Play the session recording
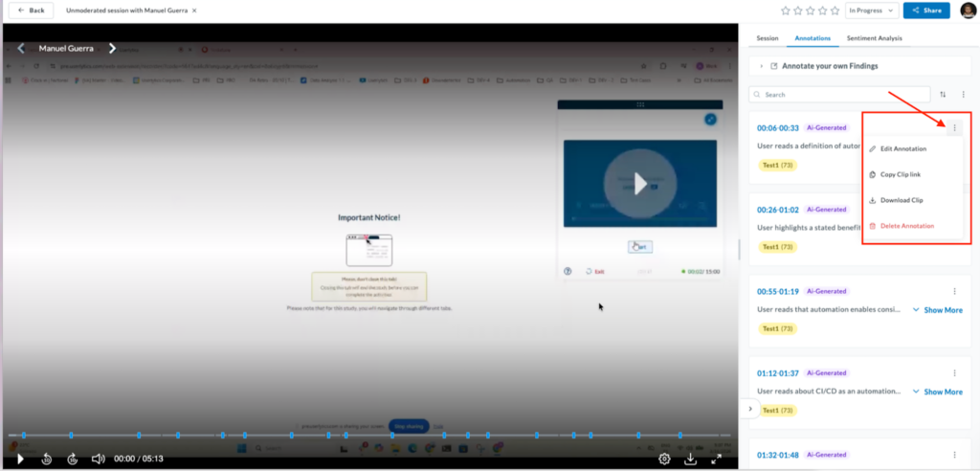 20,460
